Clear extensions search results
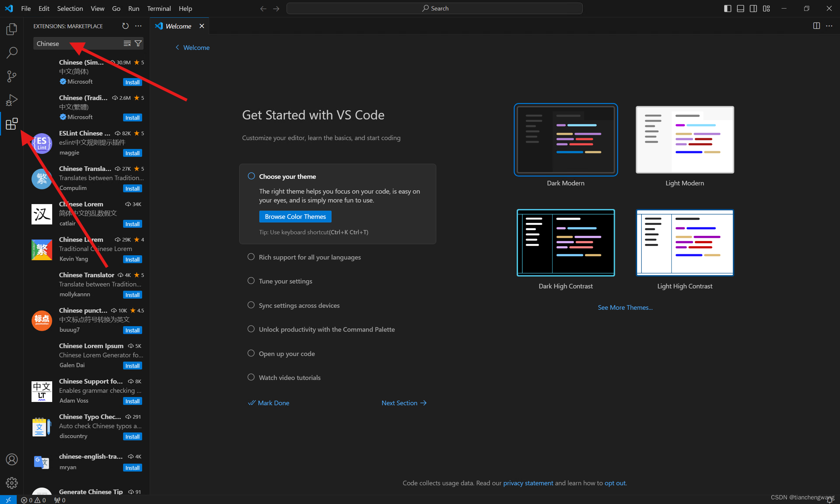 (127, 43)
